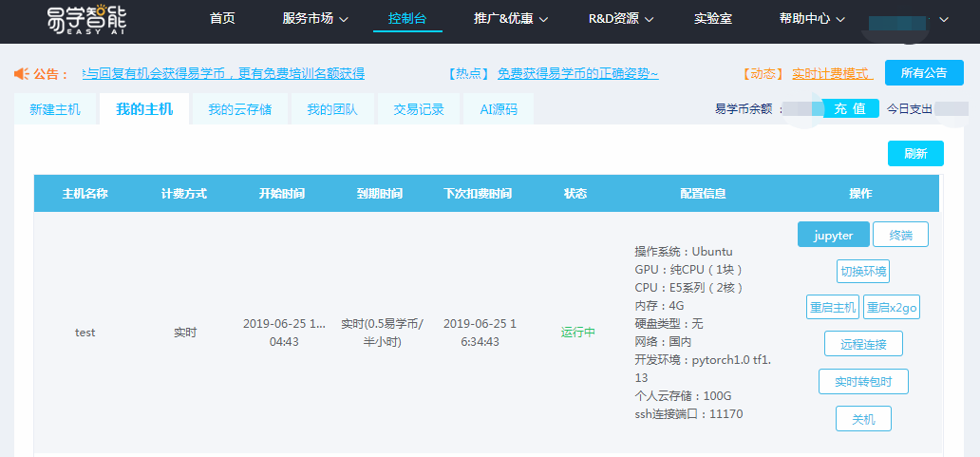The image size is (980, 457).
Task: Expand the user account dropdown arrow
Action: 943,19
